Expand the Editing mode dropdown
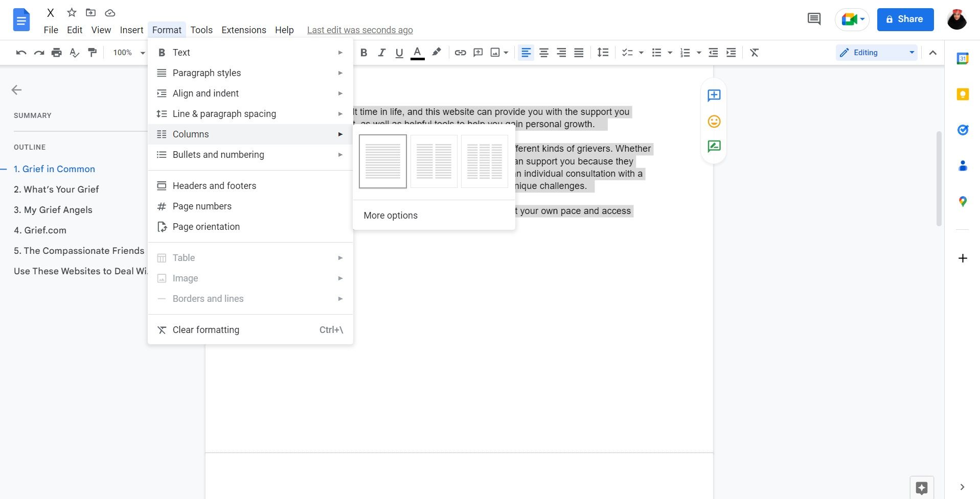Screen dimensions: 980x499 pyautogui.click(x=911, y=52)
